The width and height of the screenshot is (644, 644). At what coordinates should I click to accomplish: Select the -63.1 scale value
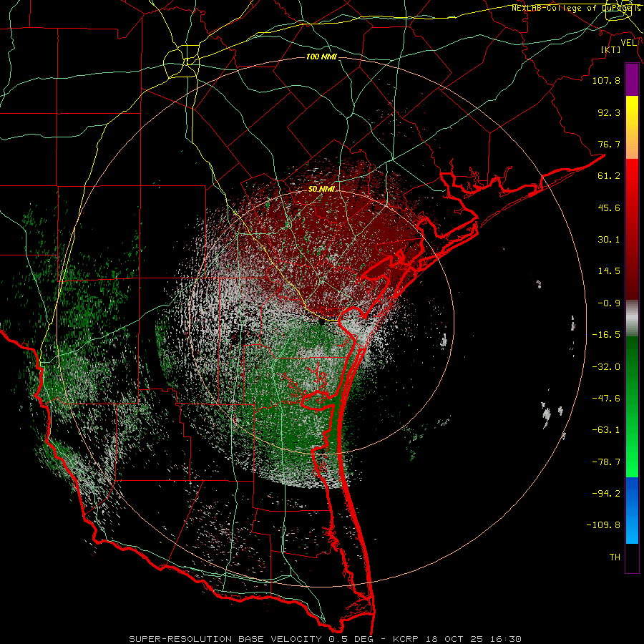pos(606,430)
